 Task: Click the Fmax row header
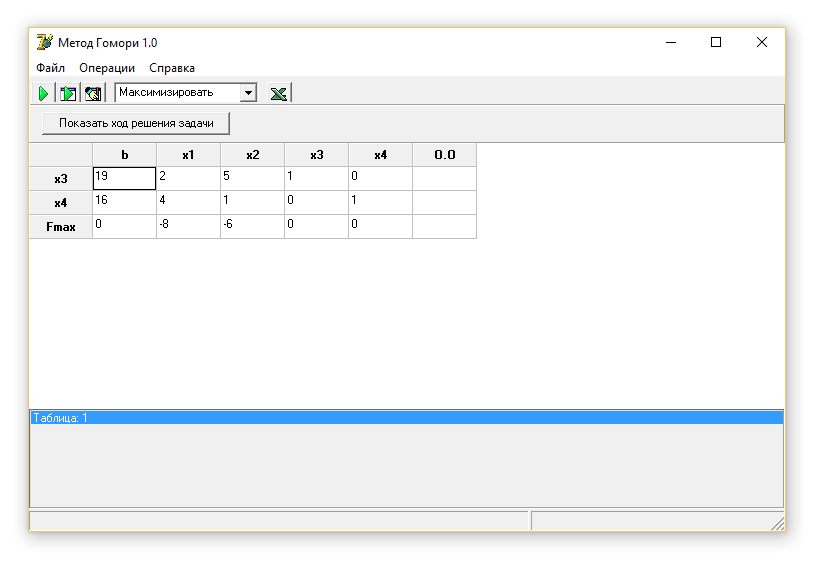click(61, 227)
